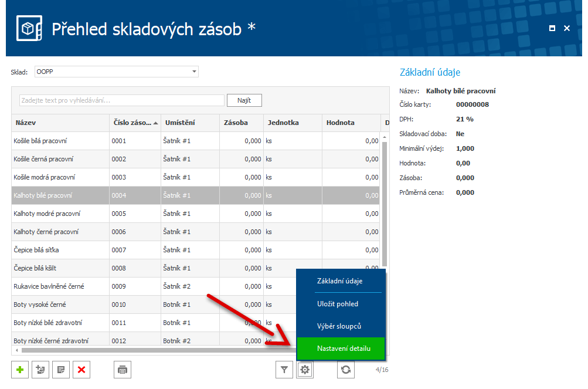
Task: Select row Košile černá pracovní
Action: 196,159
